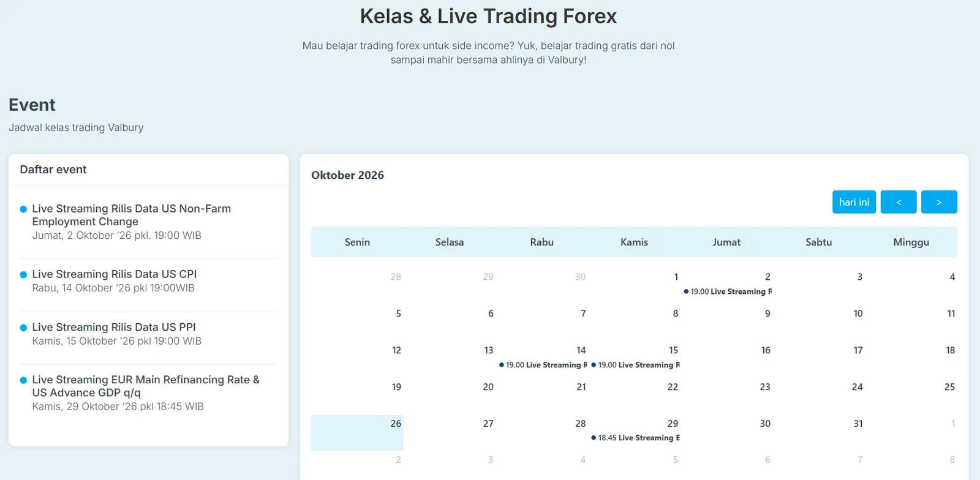Open the 19.00 event on October 2

pyautogui.click(x=728, y=291)
